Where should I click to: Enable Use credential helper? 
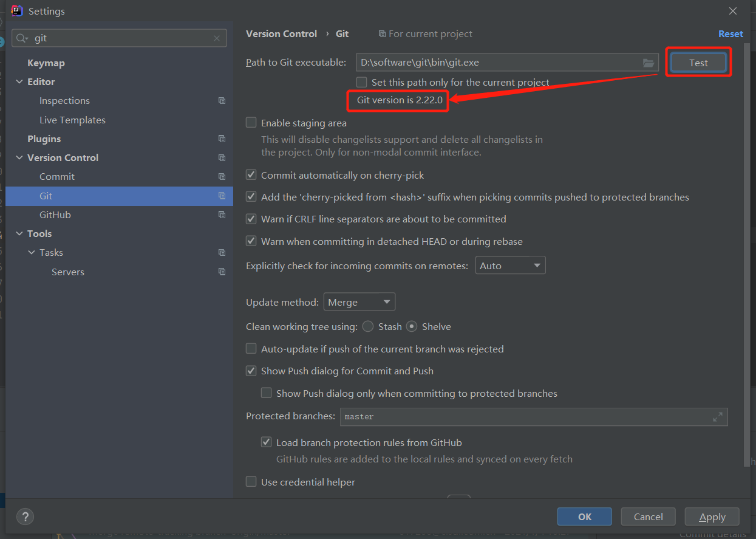point(251,482)
